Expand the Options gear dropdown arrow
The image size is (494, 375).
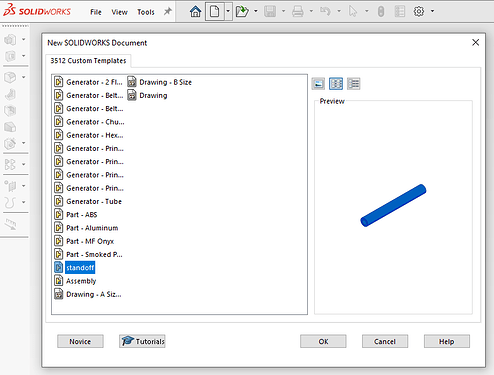(433, 11)
